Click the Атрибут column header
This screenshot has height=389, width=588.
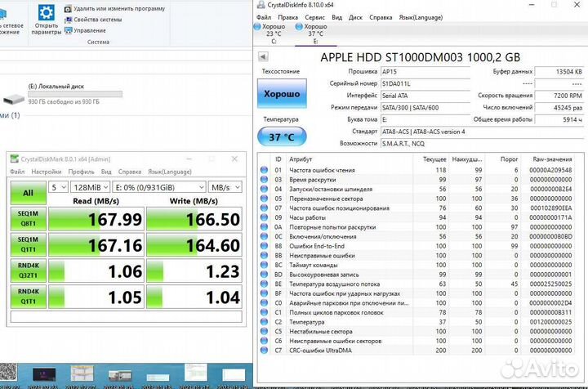[x=301, y=159]
